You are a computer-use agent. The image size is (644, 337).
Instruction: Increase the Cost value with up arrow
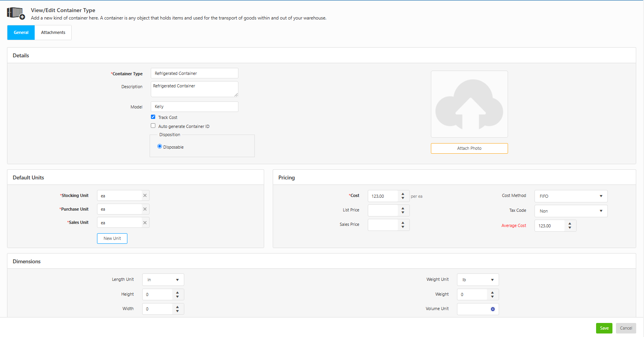pos(403,194)
